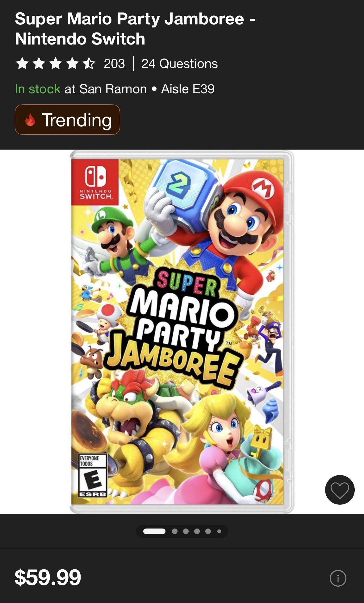
Task: Select the active first carousel indicator
Action: 154,531
